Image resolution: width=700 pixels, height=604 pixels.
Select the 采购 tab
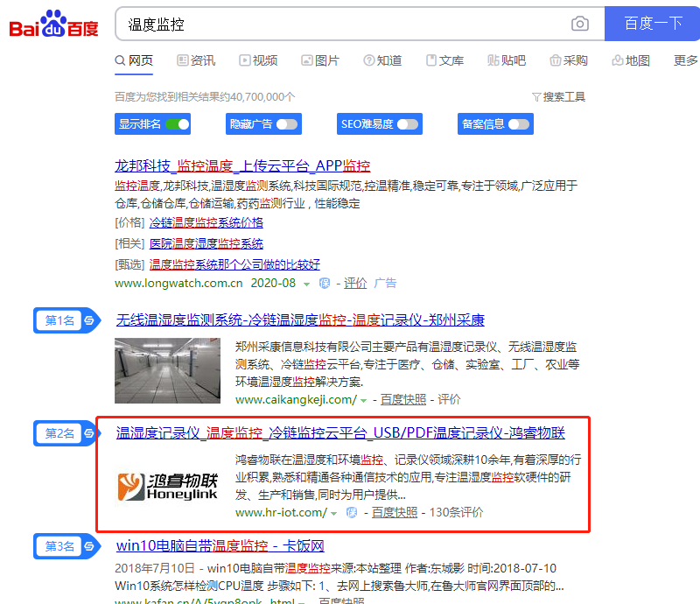point(569,60)
